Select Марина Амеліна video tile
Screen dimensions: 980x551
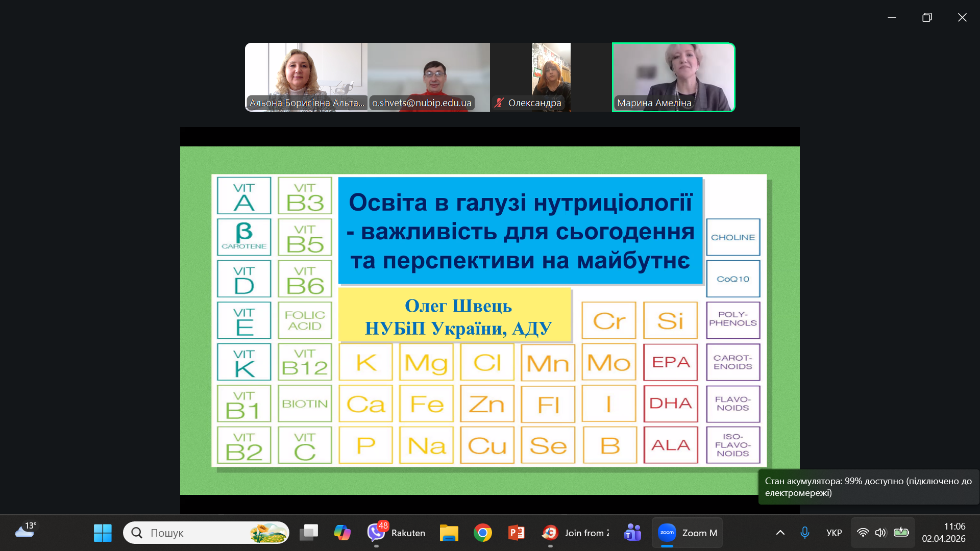click(673, 77)
